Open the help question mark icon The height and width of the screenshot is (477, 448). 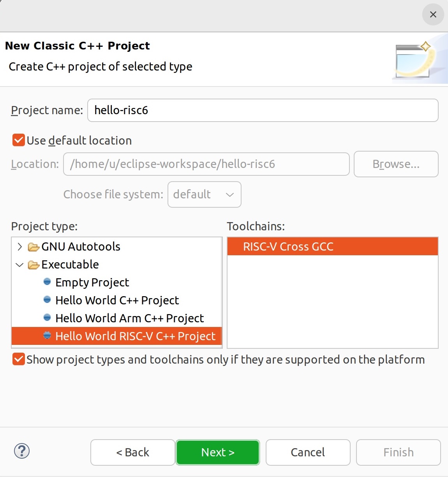click(x=21, y=452)
